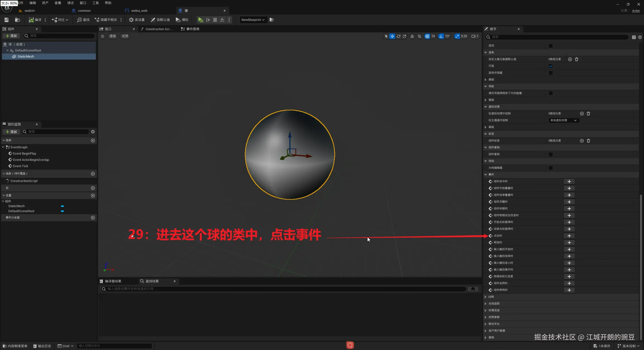Add the 点击时 (On Clicked) event
644x350 pixels.
tap(569, 236)
